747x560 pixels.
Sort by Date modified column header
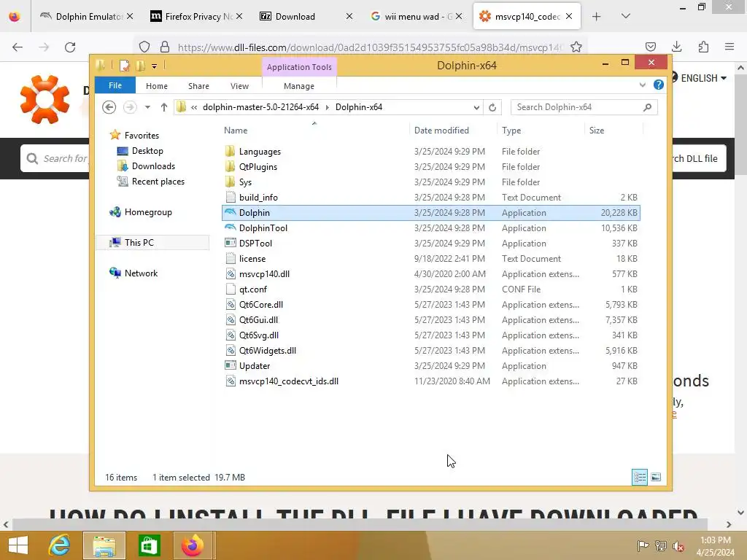441,130
